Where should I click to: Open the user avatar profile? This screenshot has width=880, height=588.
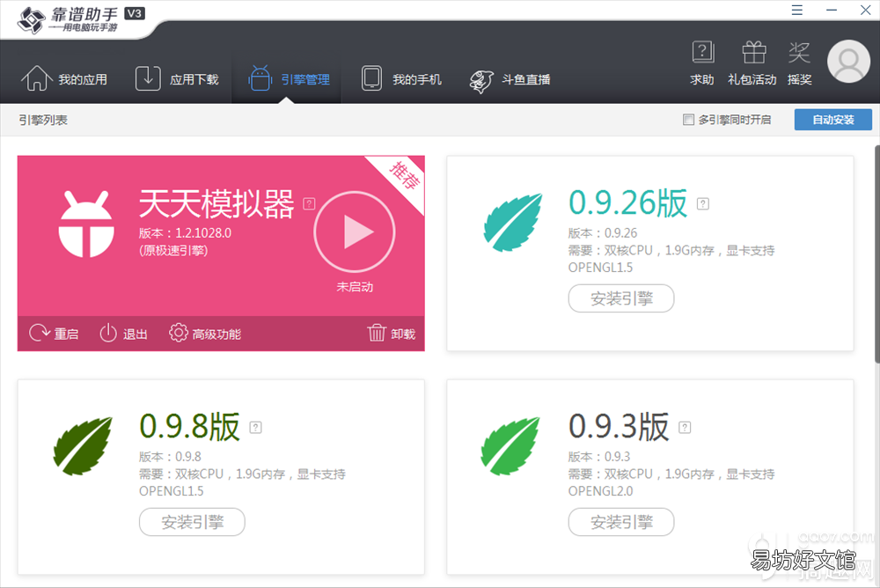pos(848,62)
